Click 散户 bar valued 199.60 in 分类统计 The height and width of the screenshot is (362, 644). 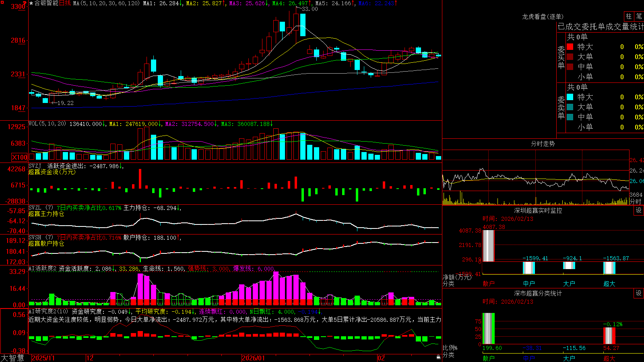point(489,329)
